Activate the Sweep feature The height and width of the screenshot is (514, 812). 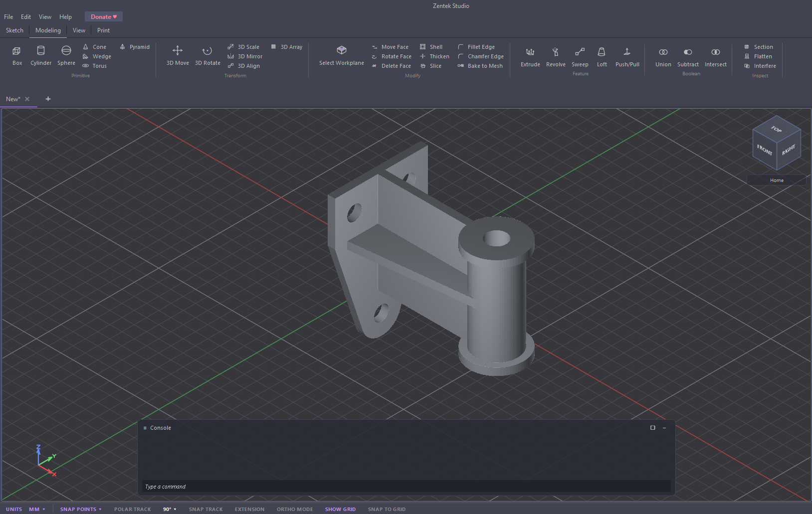(580, 57)
